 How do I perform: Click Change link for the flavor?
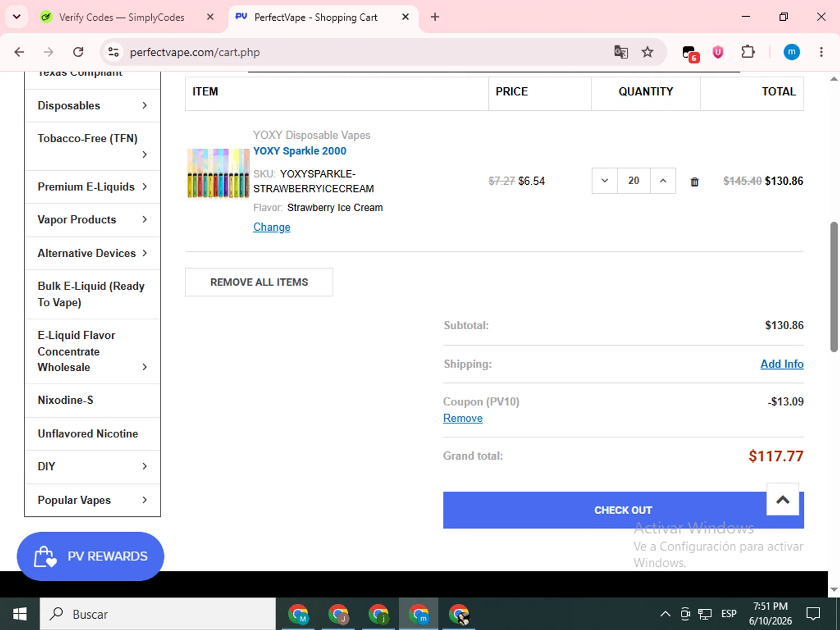[x=272, y=227]
